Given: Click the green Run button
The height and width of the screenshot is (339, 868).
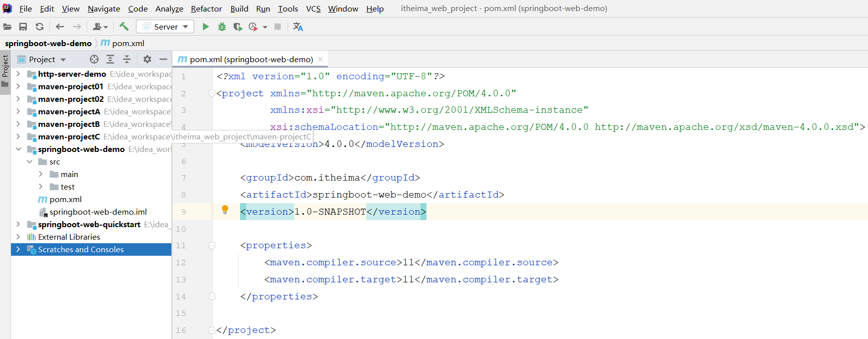Looking at the screenshot, I should (x=205, y=27).
